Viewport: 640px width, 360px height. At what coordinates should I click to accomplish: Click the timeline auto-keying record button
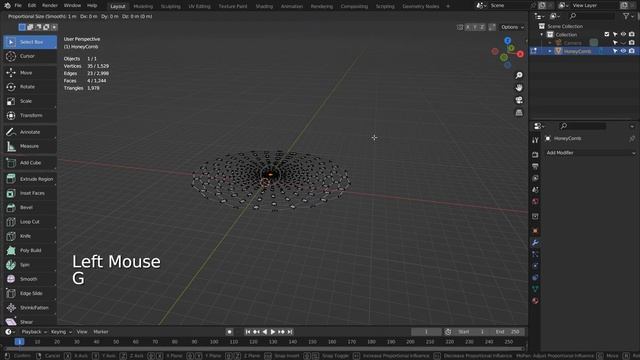(x=229, y=332)
